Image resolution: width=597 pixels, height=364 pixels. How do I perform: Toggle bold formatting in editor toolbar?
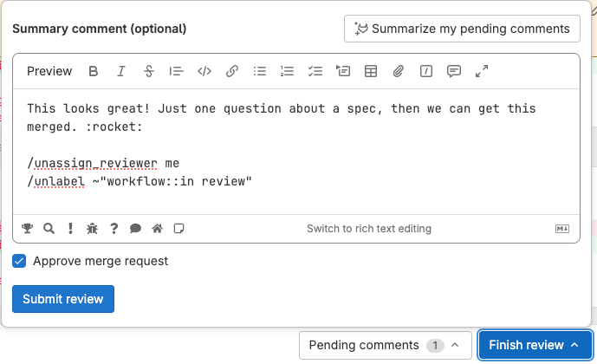[x=94, y=72]
